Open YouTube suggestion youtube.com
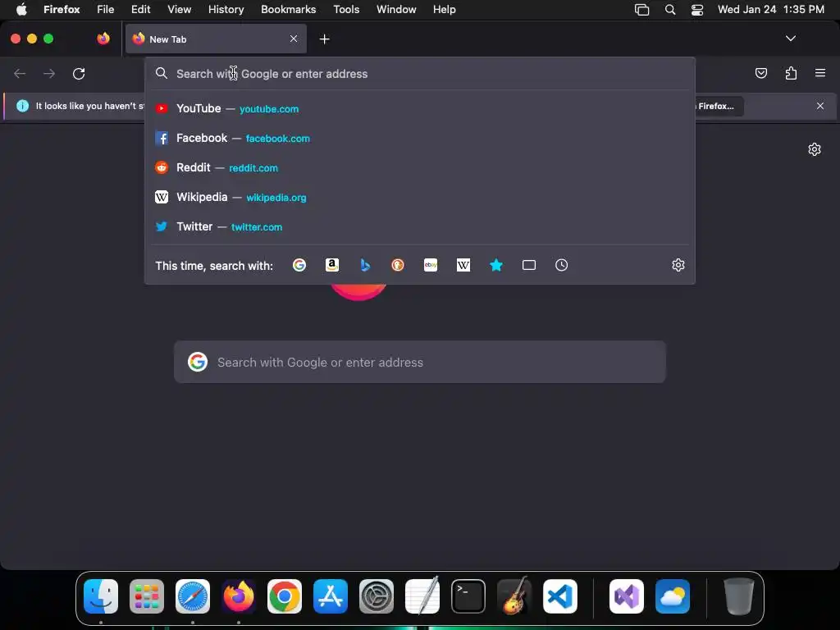840x630 pixels. point(420,109)
